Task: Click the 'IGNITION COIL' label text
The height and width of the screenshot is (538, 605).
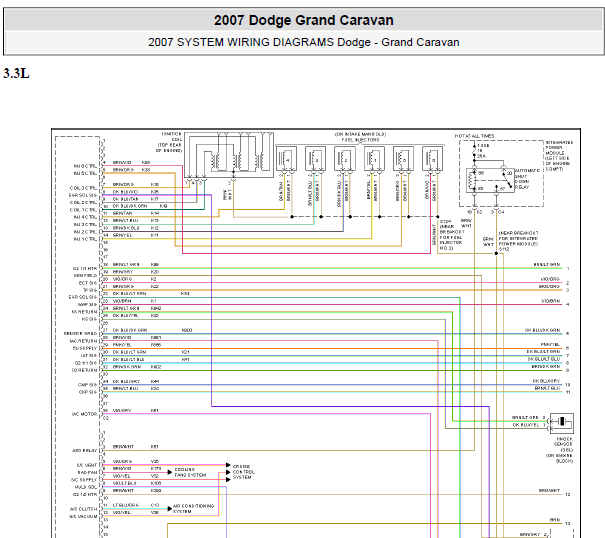Action: (x=172, y=137)
